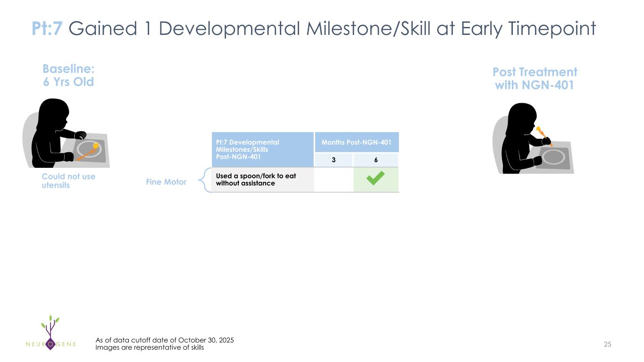Click the orange spoon at the child's mouth

click(543, 134)
